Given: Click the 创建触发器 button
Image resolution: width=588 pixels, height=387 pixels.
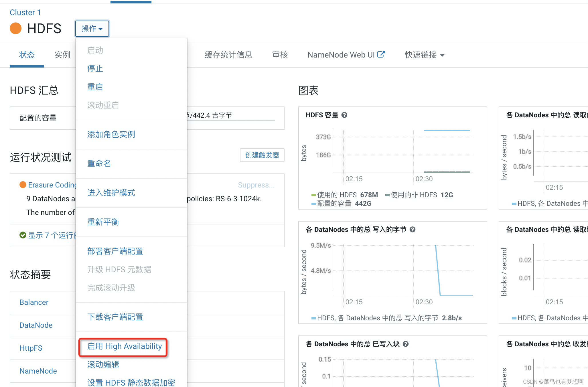Looking at the screenshot, I should (262, 155).
